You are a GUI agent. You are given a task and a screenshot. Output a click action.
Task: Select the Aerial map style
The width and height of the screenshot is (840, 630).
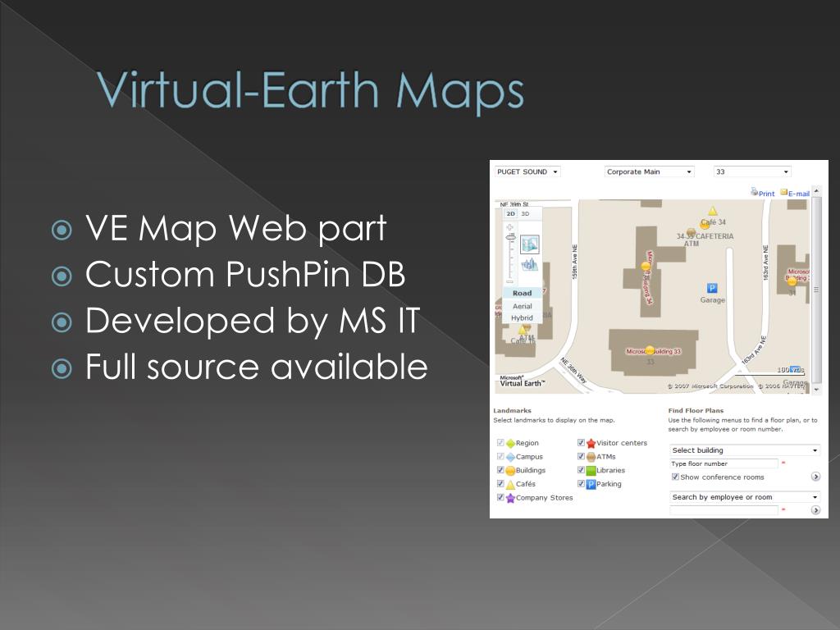click(523, 306)
